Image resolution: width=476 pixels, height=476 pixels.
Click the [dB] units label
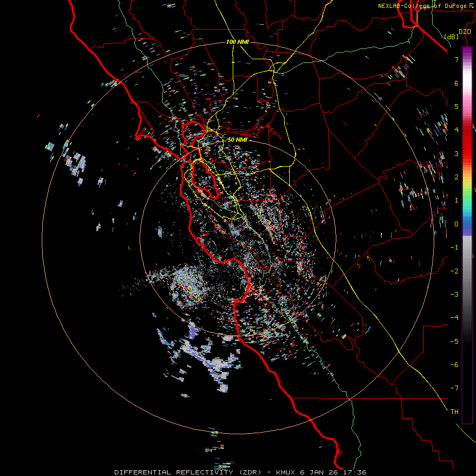pyautogui.click(x=452, y=36)
